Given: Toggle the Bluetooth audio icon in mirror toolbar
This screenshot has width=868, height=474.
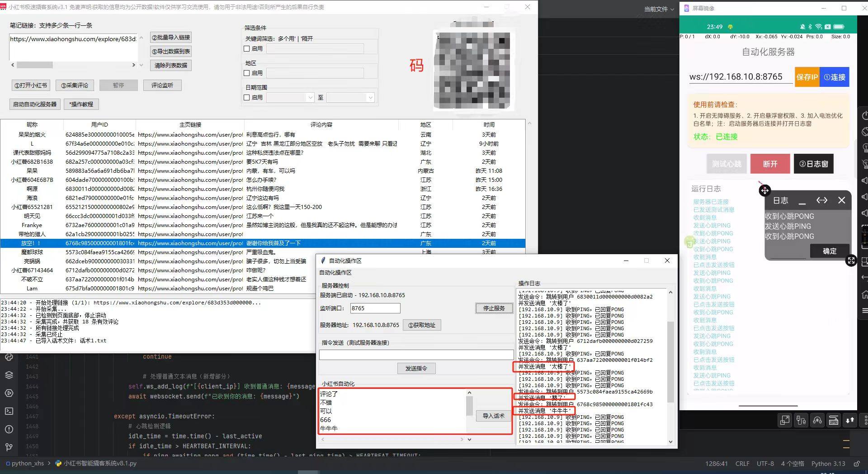Looking at the screenshot, I should pos(817,420).
